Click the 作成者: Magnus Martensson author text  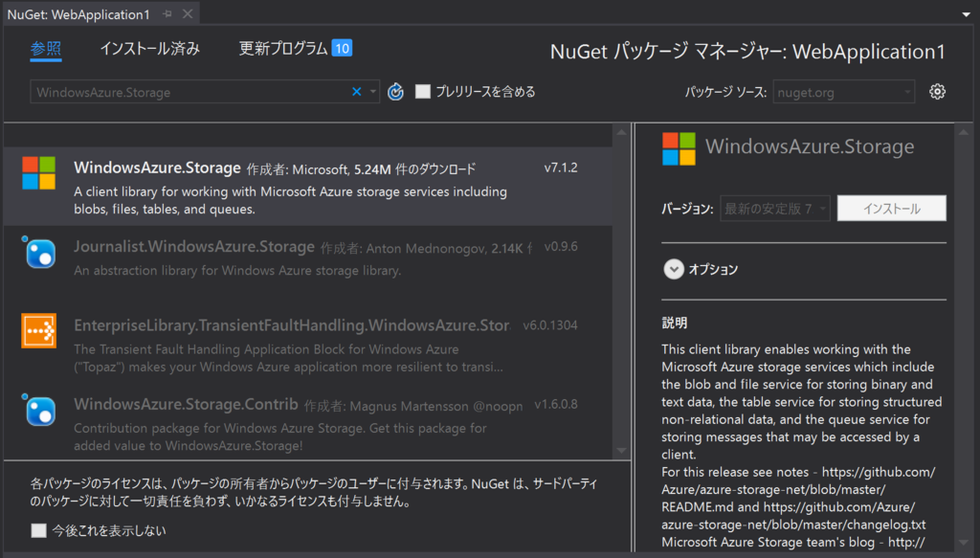413,406
